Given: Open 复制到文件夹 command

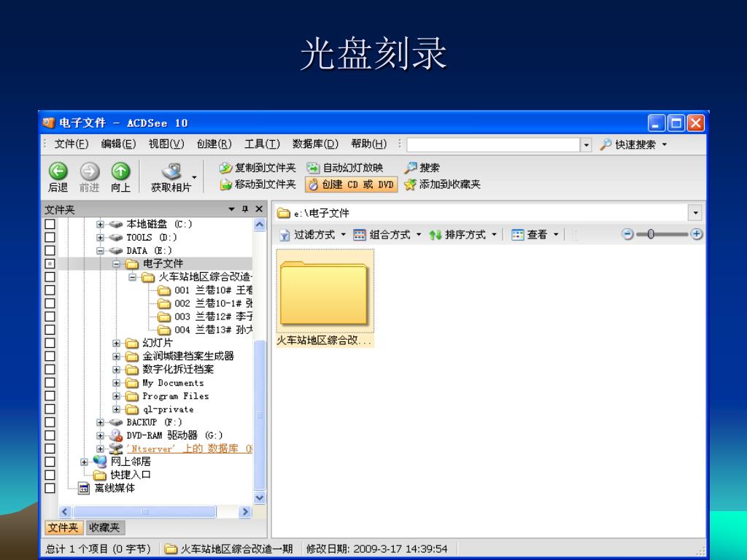Looking at the screenshot, I should click(258, 168).
